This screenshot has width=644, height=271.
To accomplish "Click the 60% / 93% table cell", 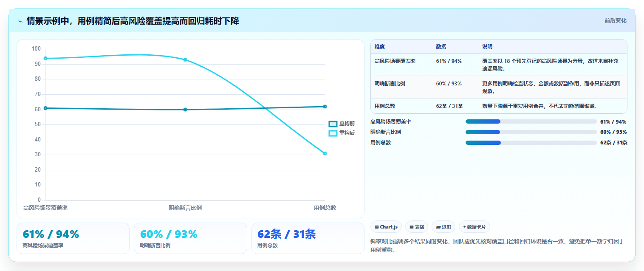I will [x=449, y=83].
